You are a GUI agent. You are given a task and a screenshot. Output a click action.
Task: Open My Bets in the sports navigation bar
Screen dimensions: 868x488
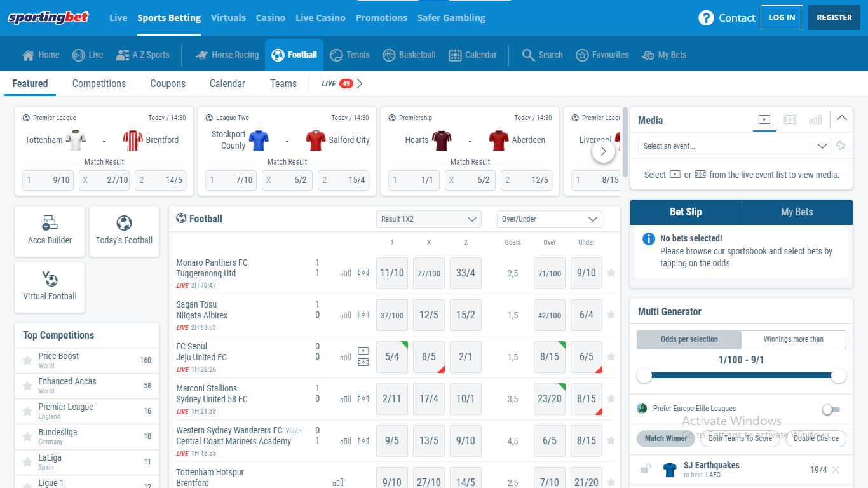[664, 55]
